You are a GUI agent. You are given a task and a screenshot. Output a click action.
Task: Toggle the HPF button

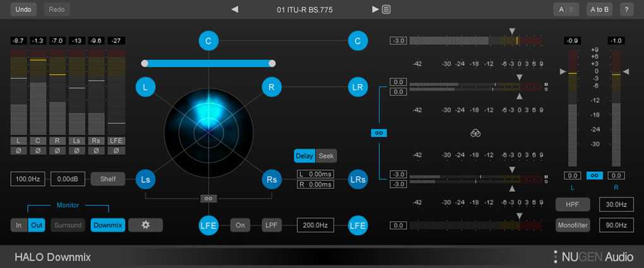coord(573,204)
